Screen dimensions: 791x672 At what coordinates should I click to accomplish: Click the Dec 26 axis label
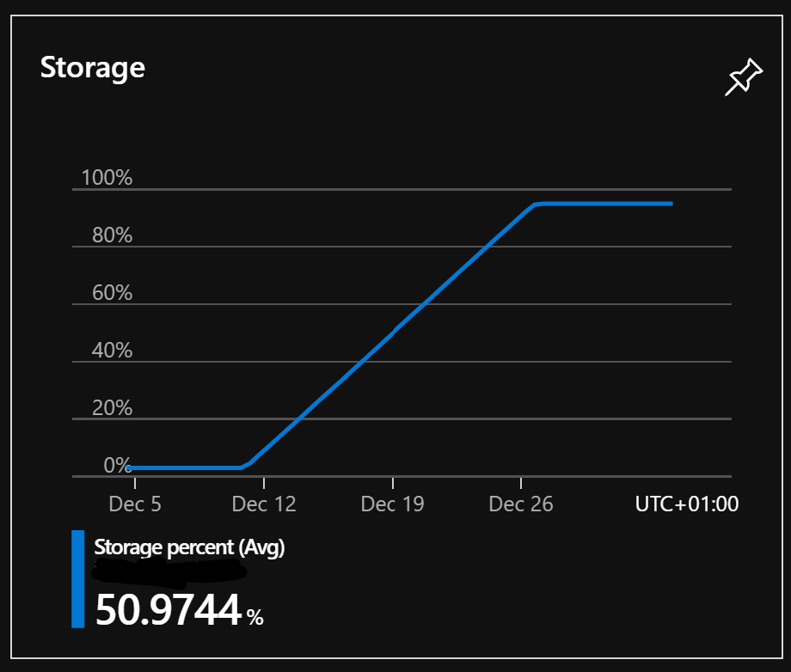(x=520, y=504)
